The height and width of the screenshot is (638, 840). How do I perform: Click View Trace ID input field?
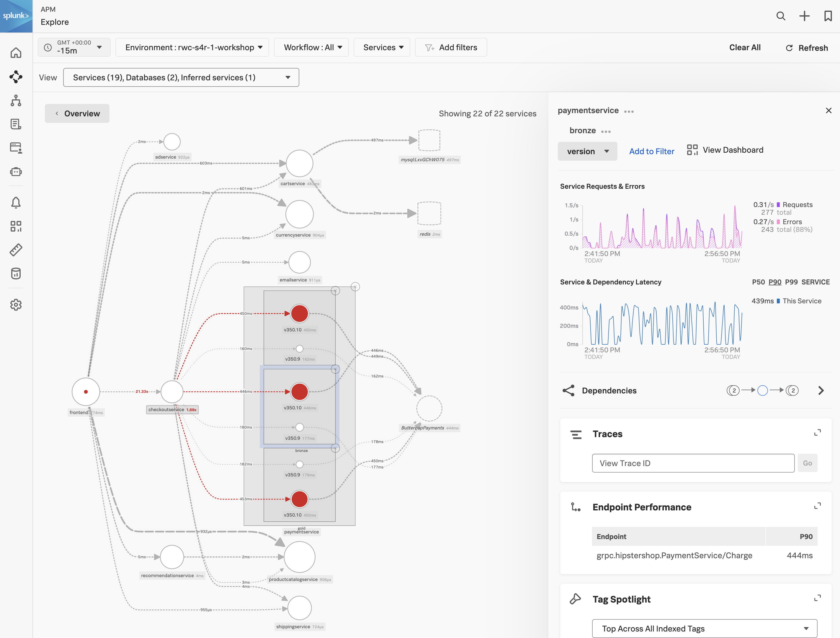[693, 463]
